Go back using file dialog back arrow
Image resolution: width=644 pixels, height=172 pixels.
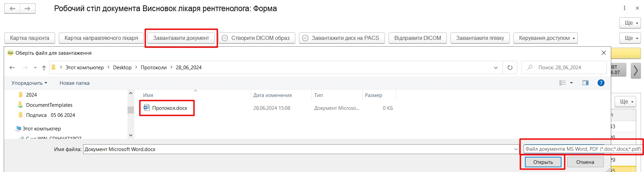click(x=12, y=68)
